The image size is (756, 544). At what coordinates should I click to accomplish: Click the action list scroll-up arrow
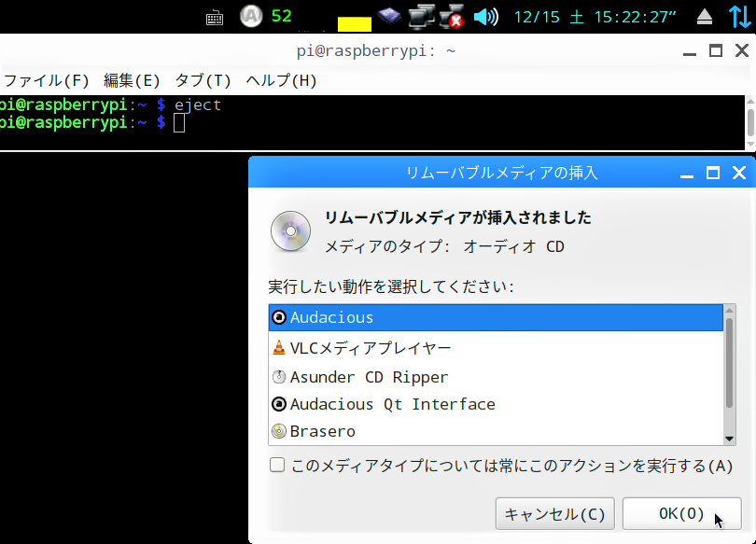pos(729,311)
